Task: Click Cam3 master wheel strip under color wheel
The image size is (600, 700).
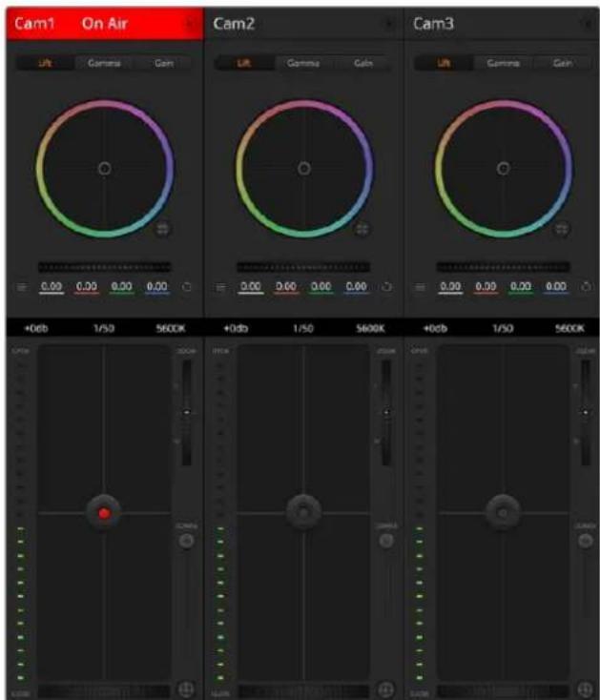Action: [x=503, y=267]
